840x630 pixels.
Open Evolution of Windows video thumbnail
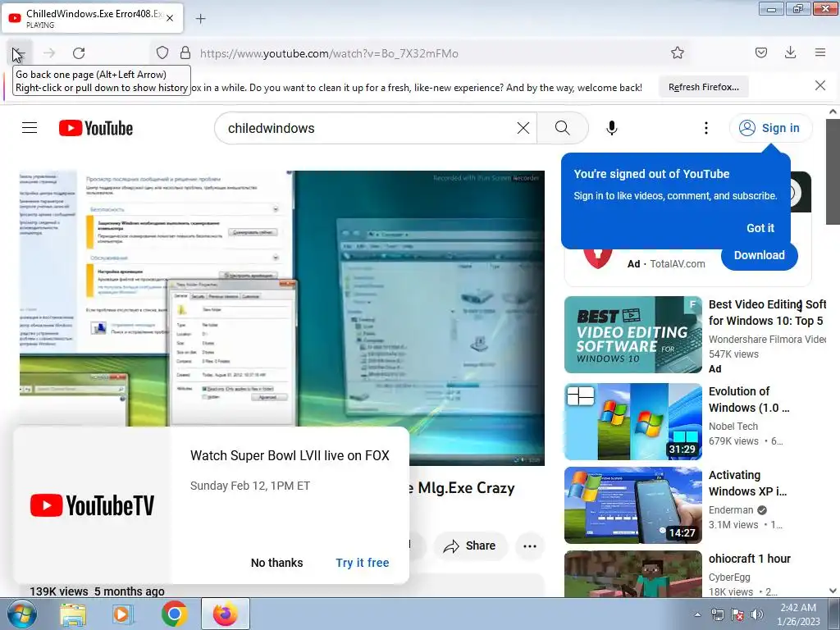(632, 421)
